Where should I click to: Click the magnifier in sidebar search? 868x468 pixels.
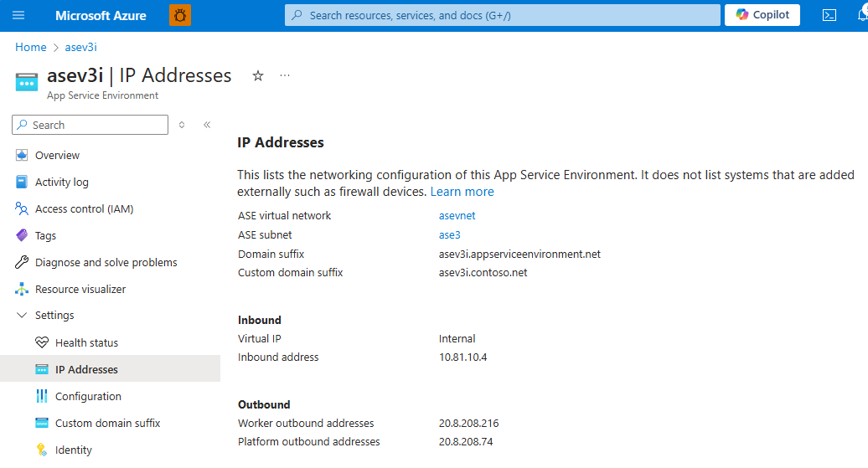point(22,125)
